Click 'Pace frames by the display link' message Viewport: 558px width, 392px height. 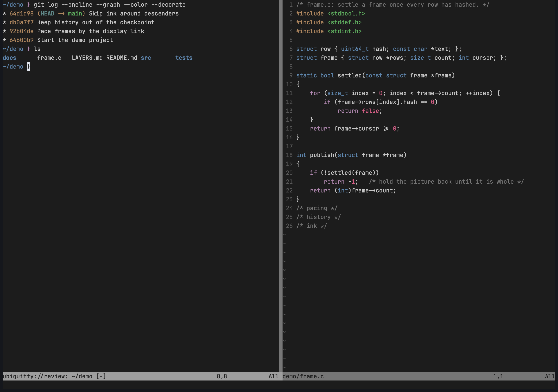[x=91, y=31]
